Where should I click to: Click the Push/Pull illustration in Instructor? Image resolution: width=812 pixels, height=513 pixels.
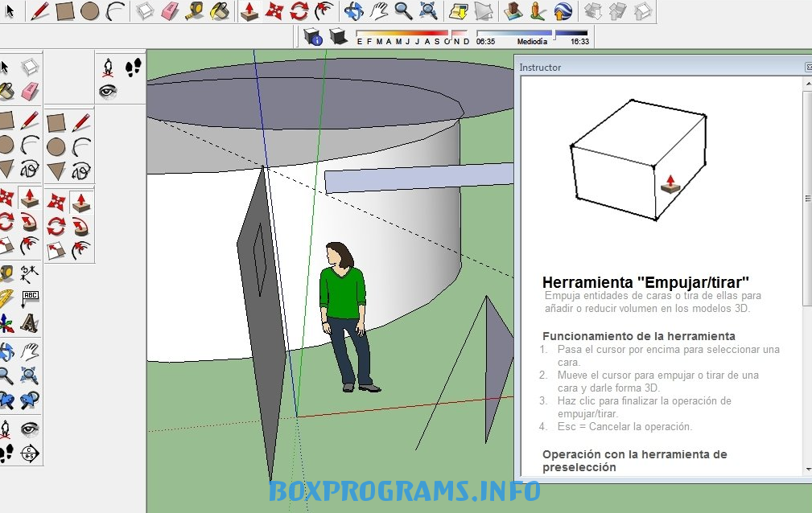pos(638,160)
